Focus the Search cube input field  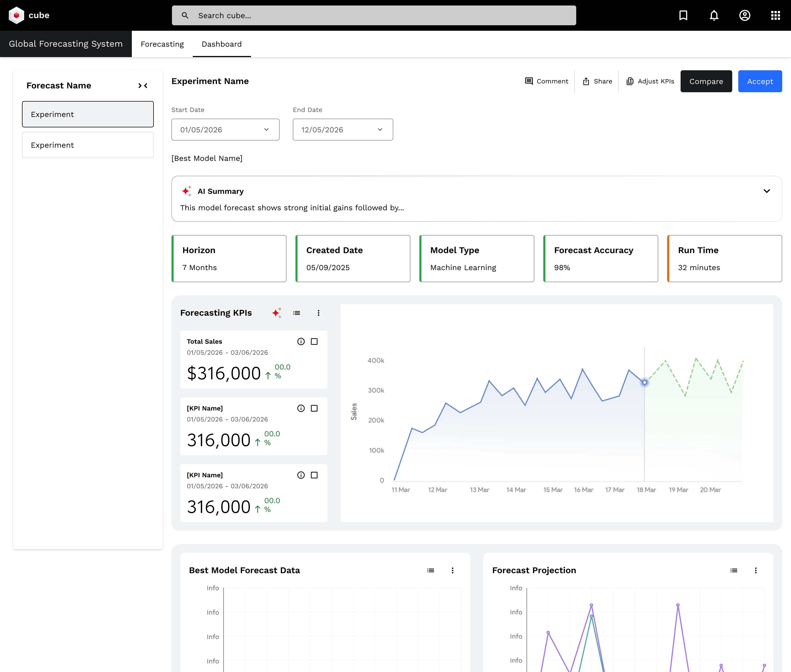click(x=374, y=15)
